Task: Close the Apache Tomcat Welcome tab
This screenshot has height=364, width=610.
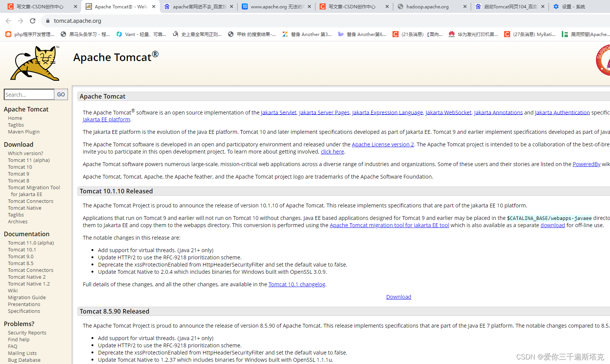Action: click(154, 6)
